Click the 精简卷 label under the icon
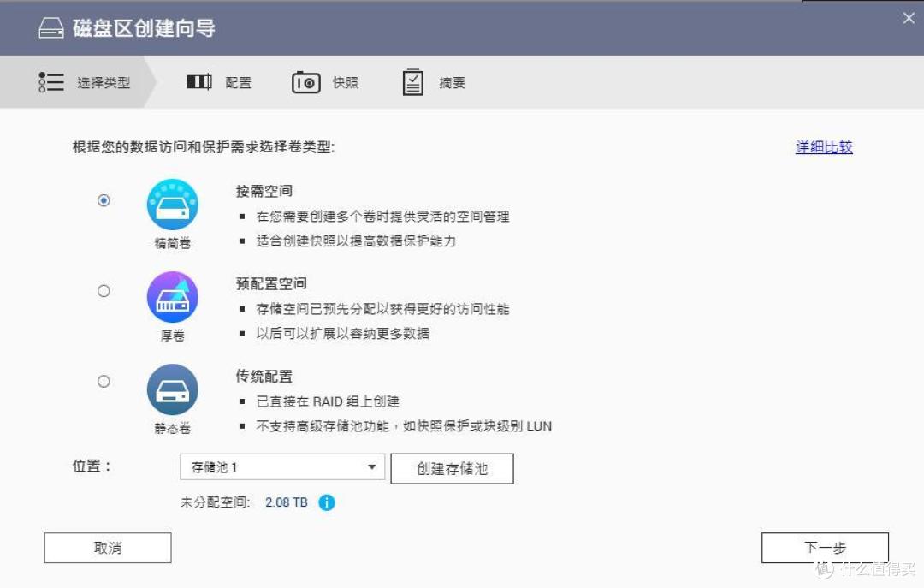 [x=173, y=243]
